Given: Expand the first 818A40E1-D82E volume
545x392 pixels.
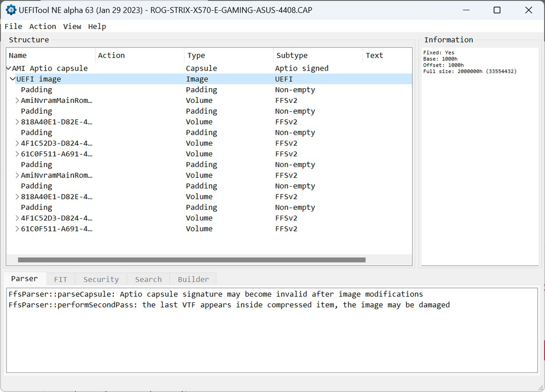Looking at the screenshot, I should click(x=17, y=122).
